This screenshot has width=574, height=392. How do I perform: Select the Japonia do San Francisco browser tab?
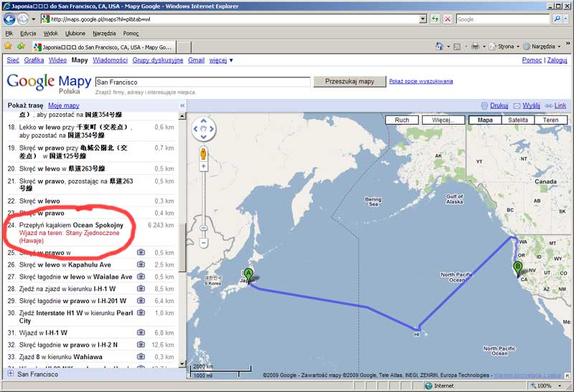coord(103,47)
